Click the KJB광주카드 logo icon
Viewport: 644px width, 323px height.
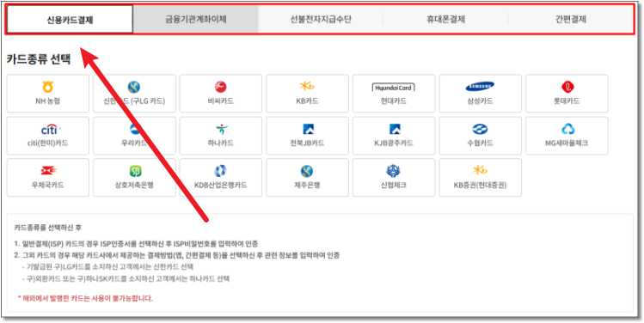[x=395, y=129]
